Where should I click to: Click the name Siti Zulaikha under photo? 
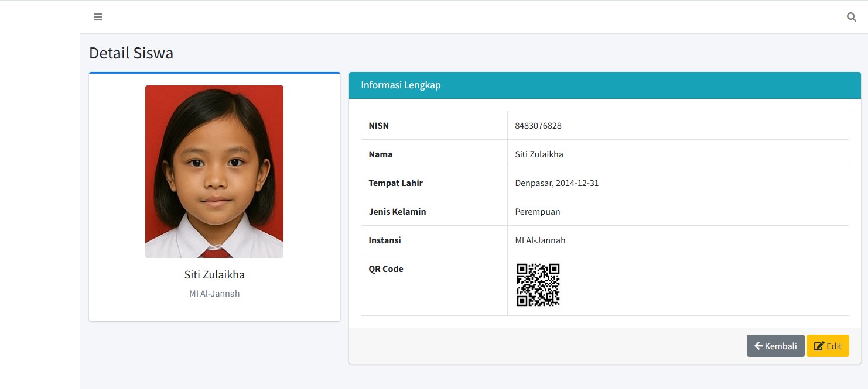click(x=214, y=275)
